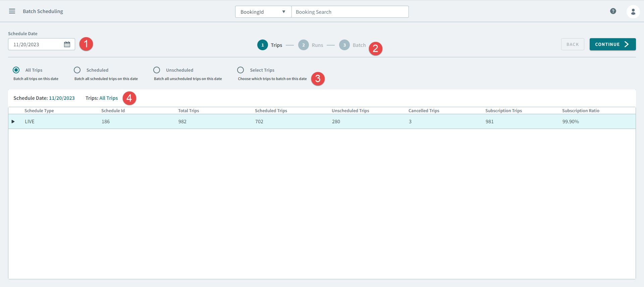Click Schedule Id value 186

coord(106,122)
